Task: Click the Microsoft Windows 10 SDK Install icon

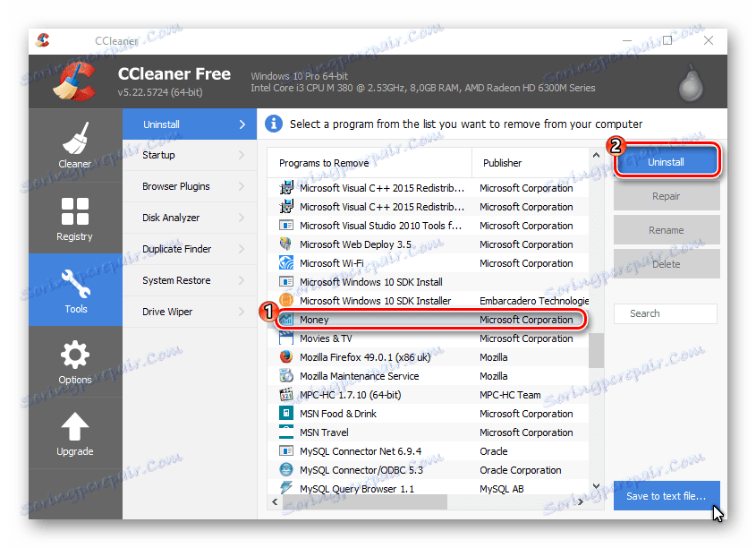Action: point(286,282)
